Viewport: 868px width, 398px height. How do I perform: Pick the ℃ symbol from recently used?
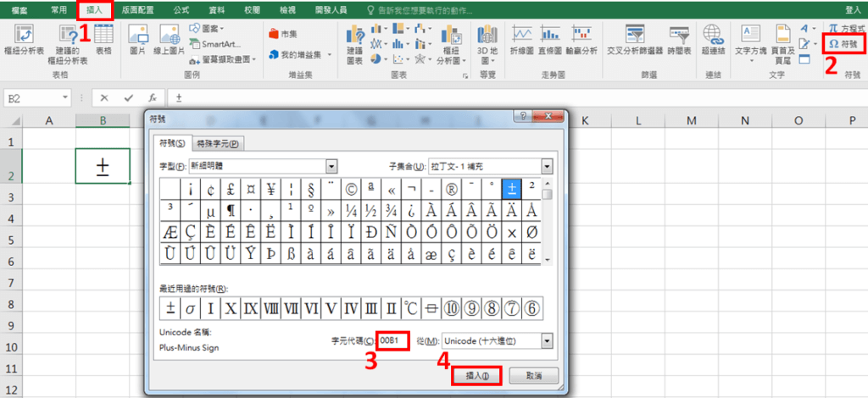point(409,307)
